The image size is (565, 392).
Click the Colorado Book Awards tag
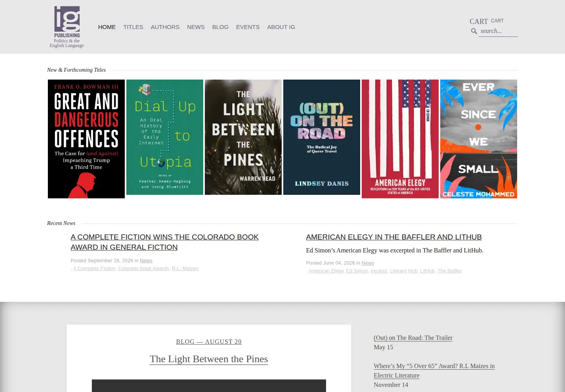pos(144,269)
